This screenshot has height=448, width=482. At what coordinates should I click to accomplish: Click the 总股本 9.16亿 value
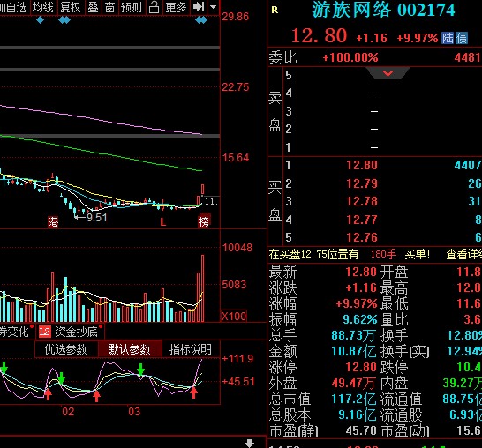click(x=358, y=415)
